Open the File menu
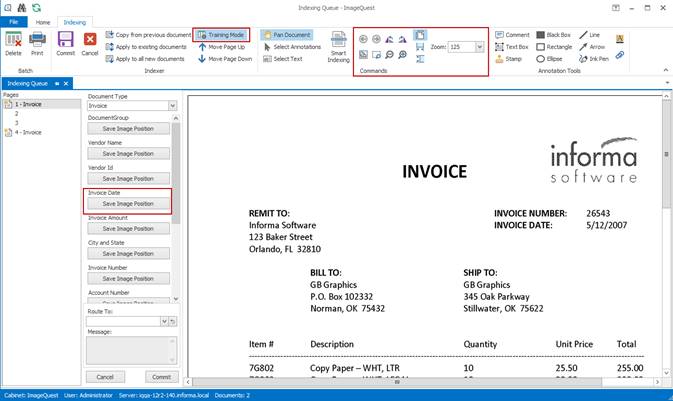Viewport: 673px width, 401px height. point(14,22)
